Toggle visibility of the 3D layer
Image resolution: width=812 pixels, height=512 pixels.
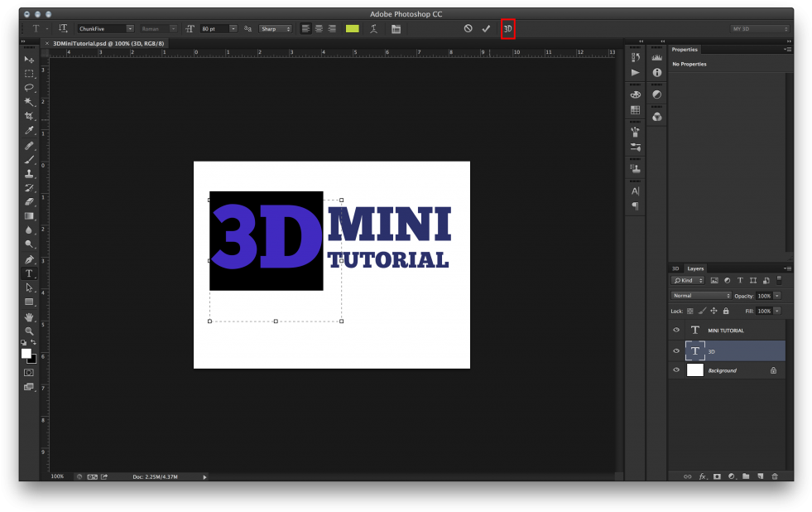point(676,350)
